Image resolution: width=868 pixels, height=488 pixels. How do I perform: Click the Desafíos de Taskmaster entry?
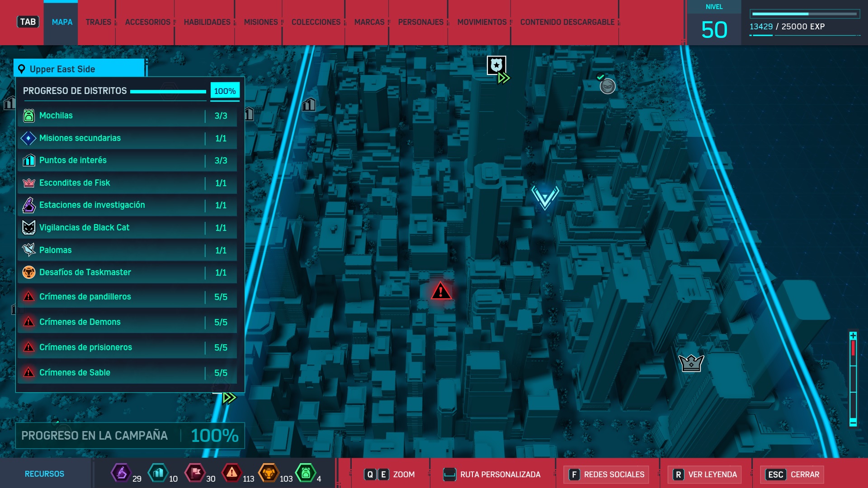pos(127,272)
